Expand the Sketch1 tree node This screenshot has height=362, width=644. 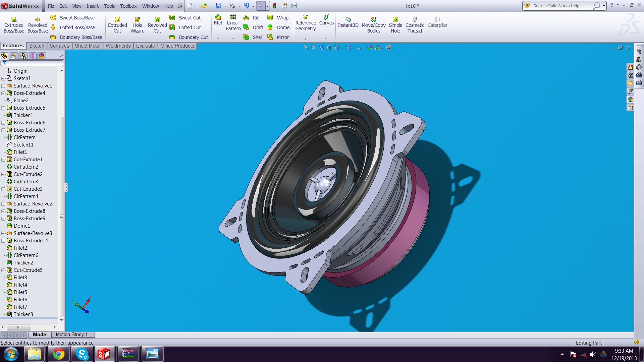click(x=3, y=78)
